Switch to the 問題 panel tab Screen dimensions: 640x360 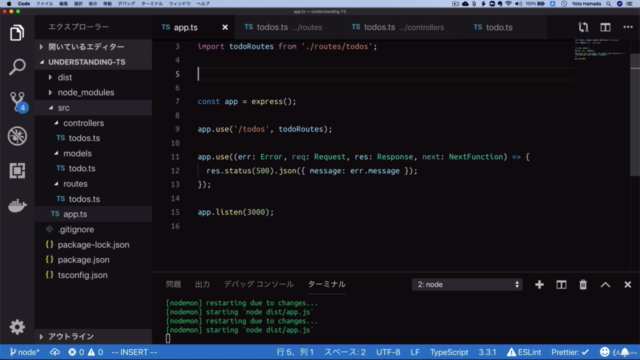pos(173,284)
